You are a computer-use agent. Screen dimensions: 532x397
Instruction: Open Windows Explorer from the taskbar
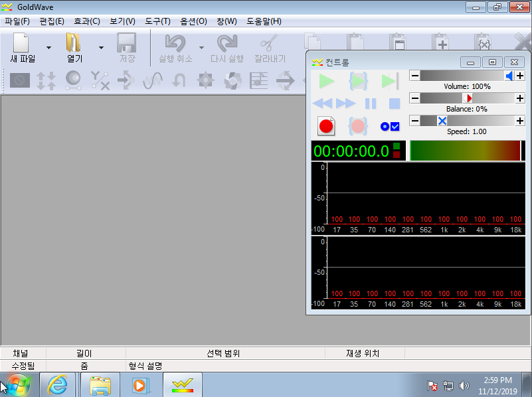click(x=100, y=385)
